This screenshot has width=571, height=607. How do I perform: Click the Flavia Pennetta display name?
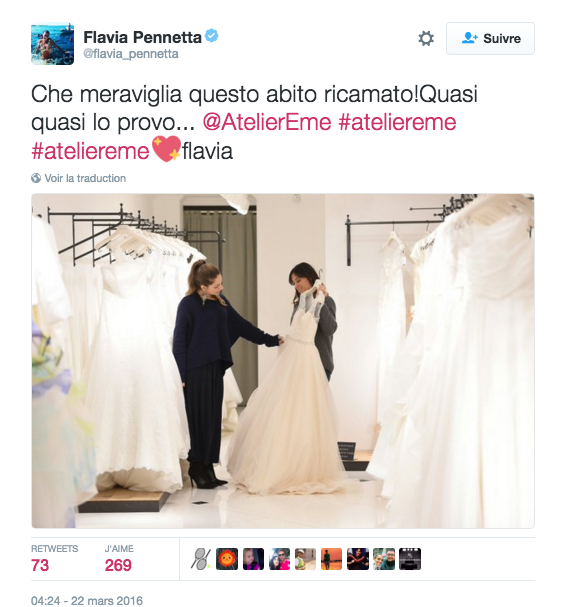click(142, 38)
